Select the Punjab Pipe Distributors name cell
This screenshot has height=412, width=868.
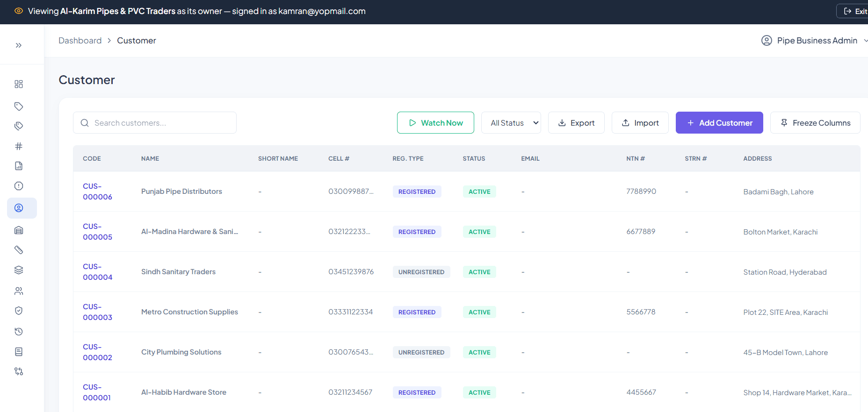point(181,192)
